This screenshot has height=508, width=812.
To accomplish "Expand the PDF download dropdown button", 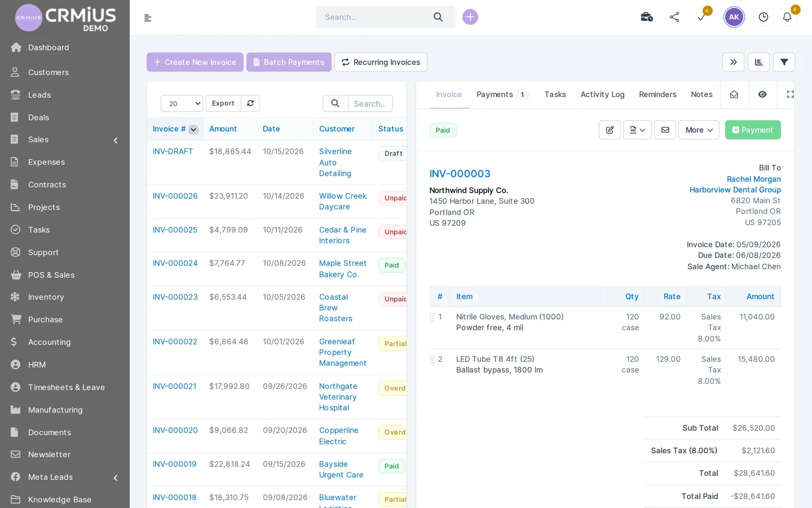I will 637,130.
